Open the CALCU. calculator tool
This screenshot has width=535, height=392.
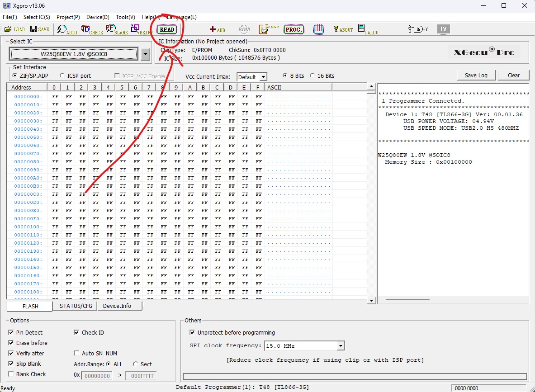pyautogui.click(x=368, y=30)
